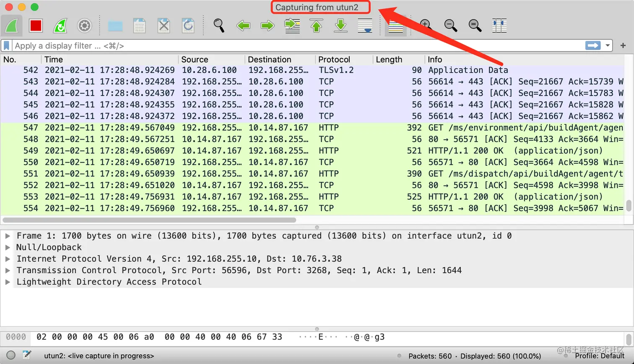634x364 pixels.
Task: Expand the Frame 1 details row
Action: [8, 236]
